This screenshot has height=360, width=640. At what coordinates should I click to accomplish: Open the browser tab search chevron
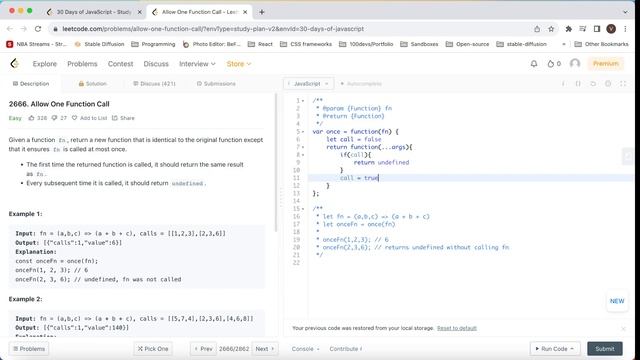(625, 12)
